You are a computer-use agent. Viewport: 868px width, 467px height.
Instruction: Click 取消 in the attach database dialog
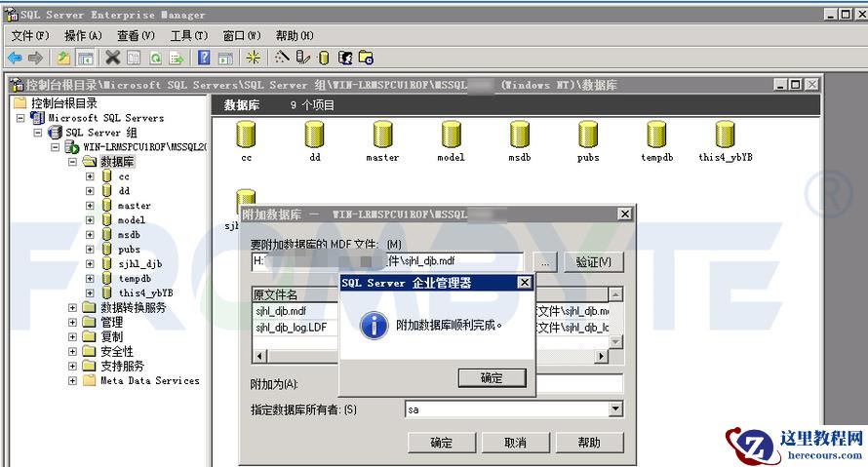tap(515, 443)
